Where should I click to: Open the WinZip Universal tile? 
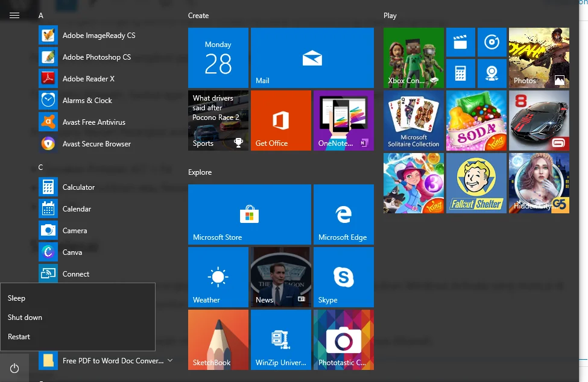[281, 340]
